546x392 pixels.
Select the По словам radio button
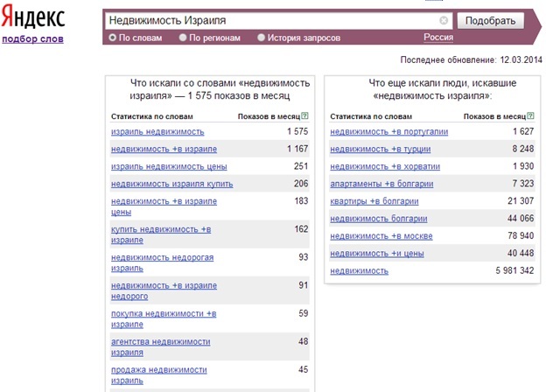point(112,38)
